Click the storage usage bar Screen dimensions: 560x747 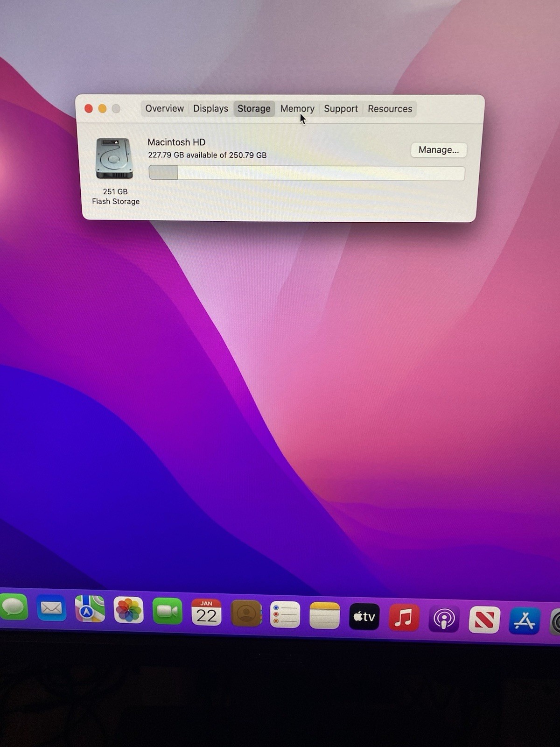coord(307,173)
